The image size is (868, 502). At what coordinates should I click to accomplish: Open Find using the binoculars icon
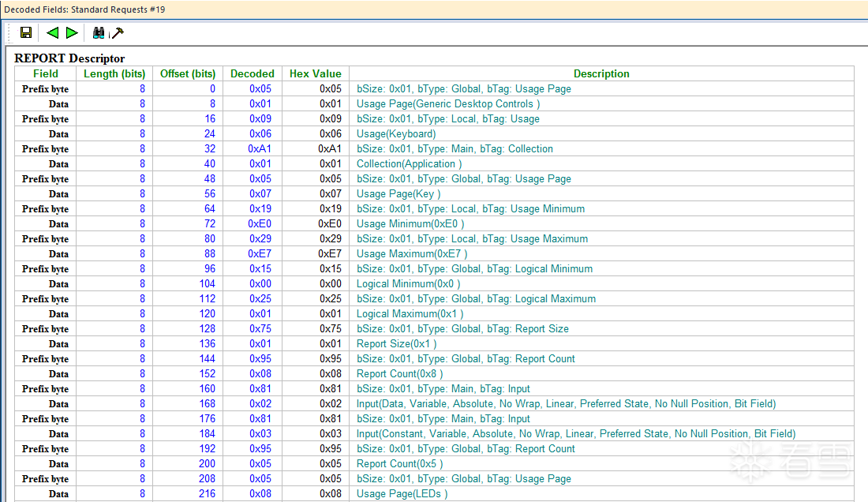click(99, 32)
